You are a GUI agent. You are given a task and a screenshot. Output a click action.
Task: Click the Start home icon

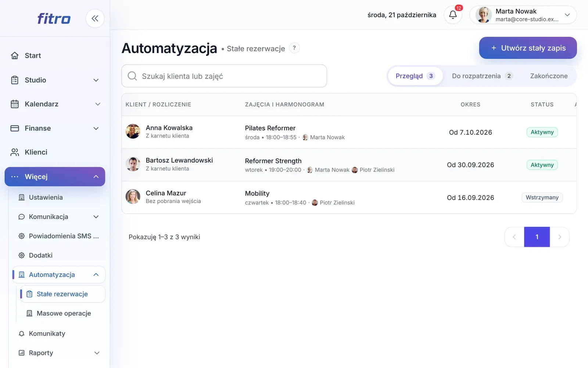point(15,56)
